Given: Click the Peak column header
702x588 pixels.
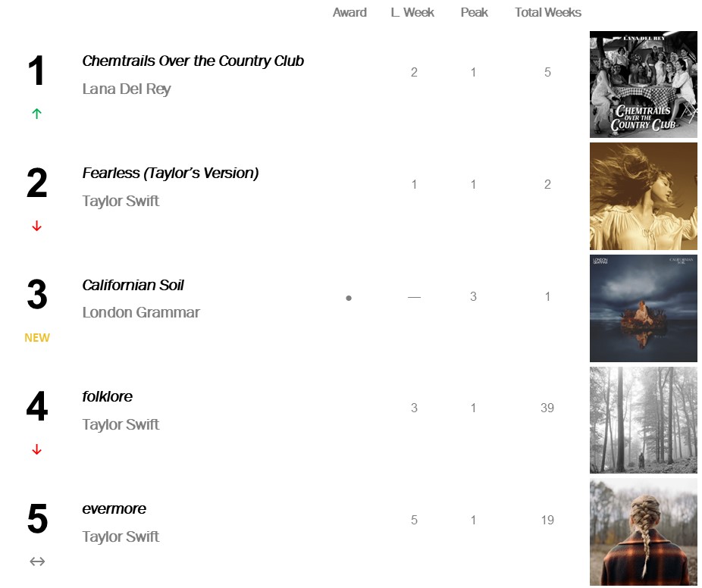Looking at the screenshot, I should [x=474, y=13].
